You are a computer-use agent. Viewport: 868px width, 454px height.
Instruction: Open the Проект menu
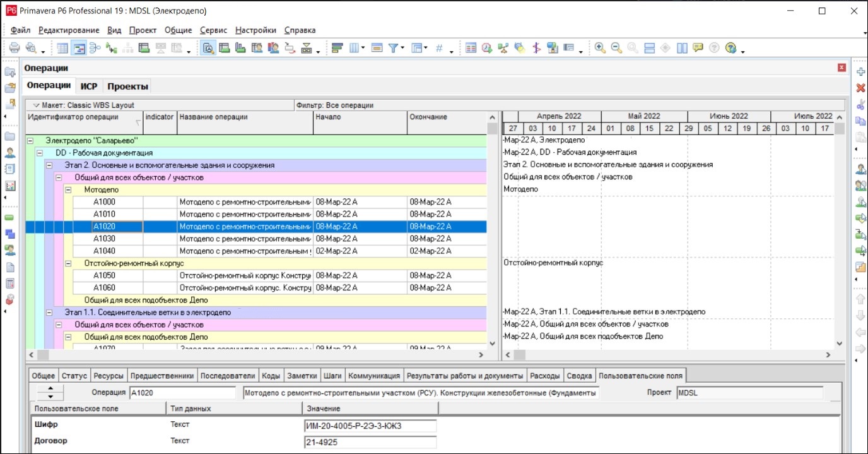coord(143,30)
